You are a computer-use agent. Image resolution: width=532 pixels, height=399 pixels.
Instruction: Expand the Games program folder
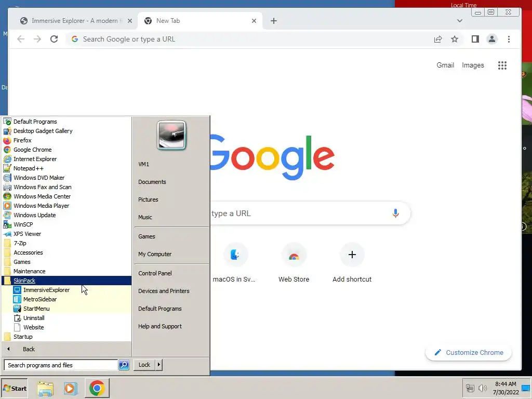click(x=66, y=262)
